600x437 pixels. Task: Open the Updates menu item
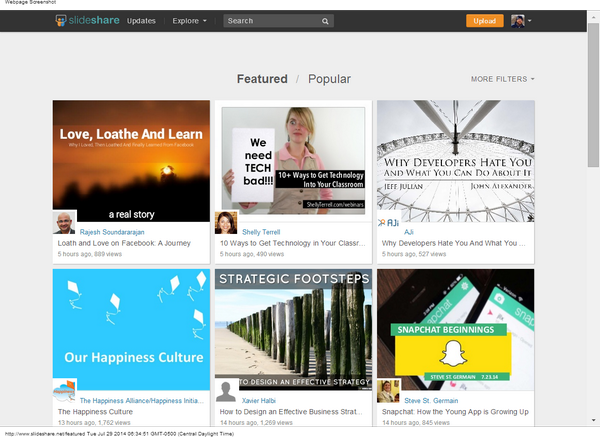(x=141, y=21)
